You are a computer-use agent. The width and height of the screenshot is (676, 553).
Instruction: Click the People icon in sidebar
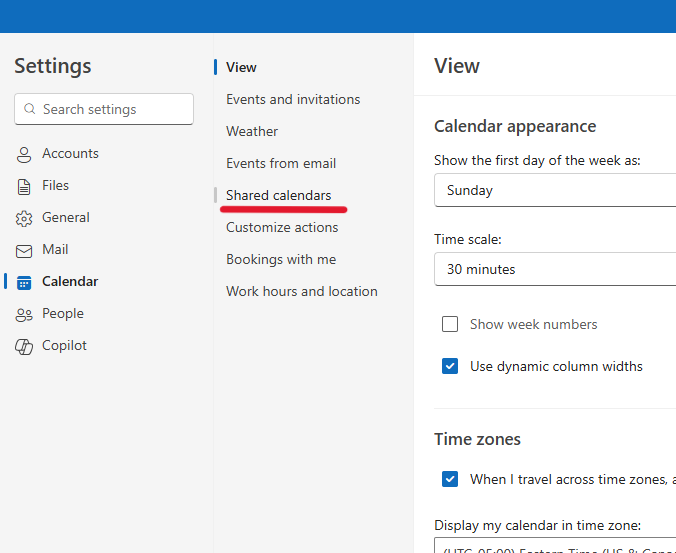coord(24,314)
